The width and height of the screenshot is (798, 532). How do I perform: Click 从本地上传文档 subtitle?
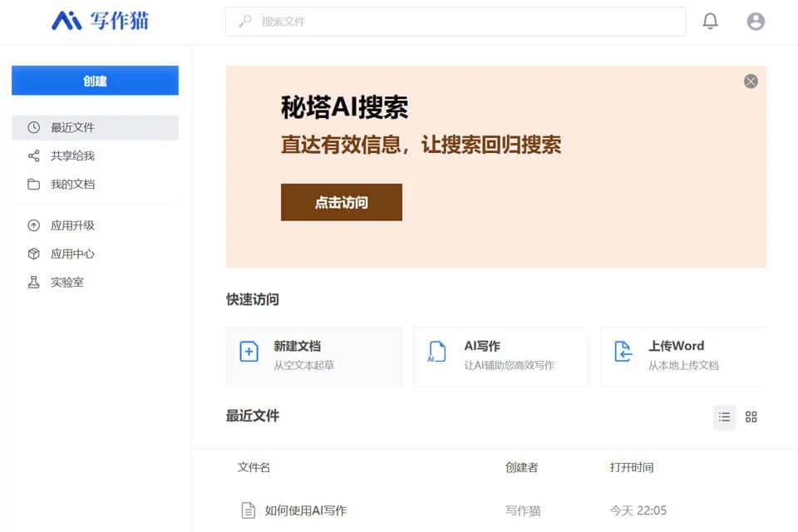click(683, 366)
